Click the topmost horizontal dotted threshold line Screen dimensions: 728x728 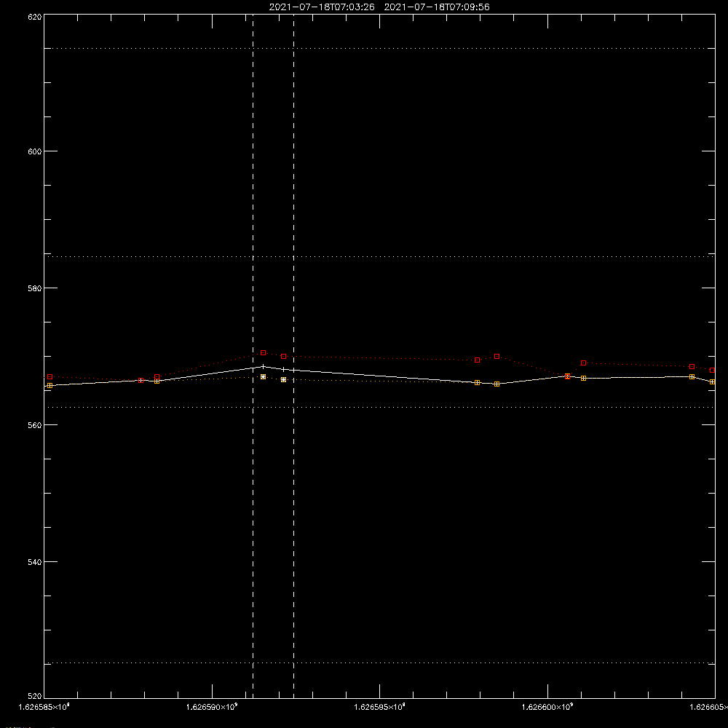click(379, 48)
